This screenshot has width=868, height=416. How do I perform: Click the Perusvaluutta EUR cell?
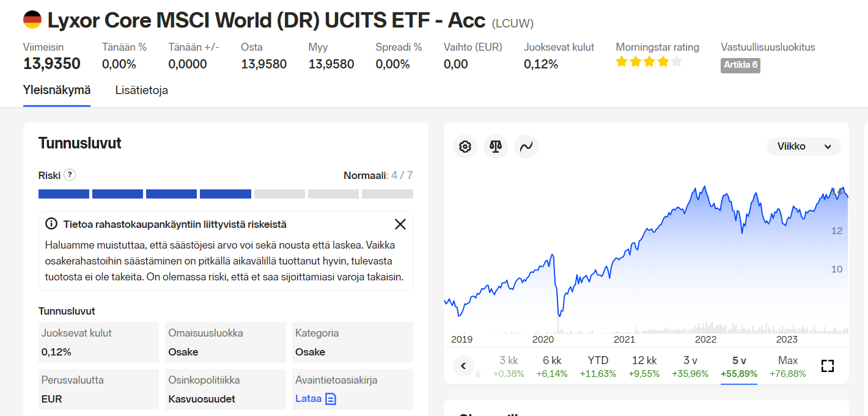[x=98, y=389]
